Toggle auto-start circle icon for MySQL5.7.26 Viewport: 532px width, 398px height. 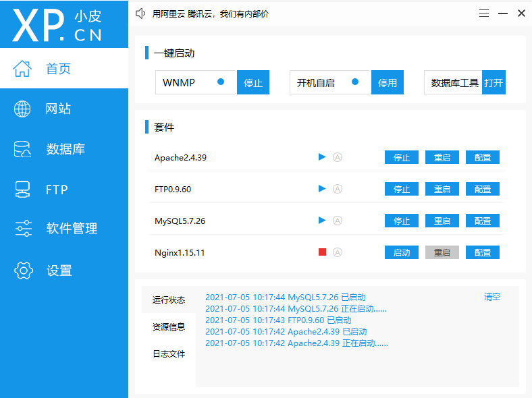338,221
